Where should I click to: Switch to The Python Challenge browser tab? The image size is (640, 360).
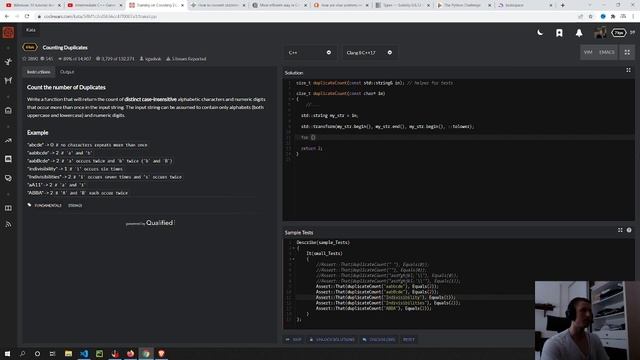[463, 5]
